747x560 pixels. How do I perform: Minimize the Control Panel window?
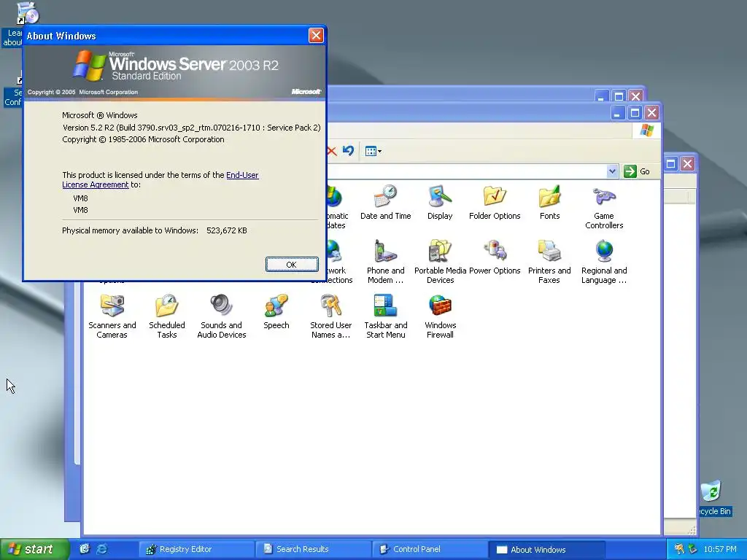(617, 113)
